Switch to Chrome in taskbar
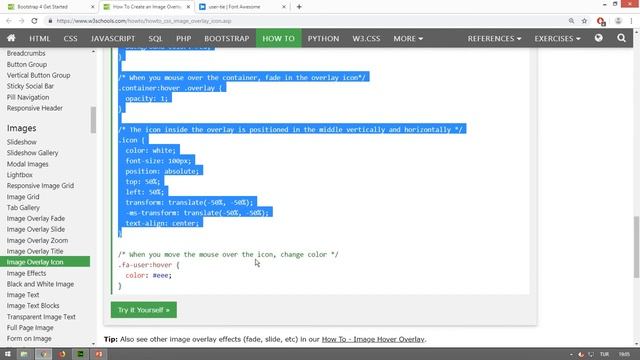Viewport: 640px width, 360px height. pos(43,354)
